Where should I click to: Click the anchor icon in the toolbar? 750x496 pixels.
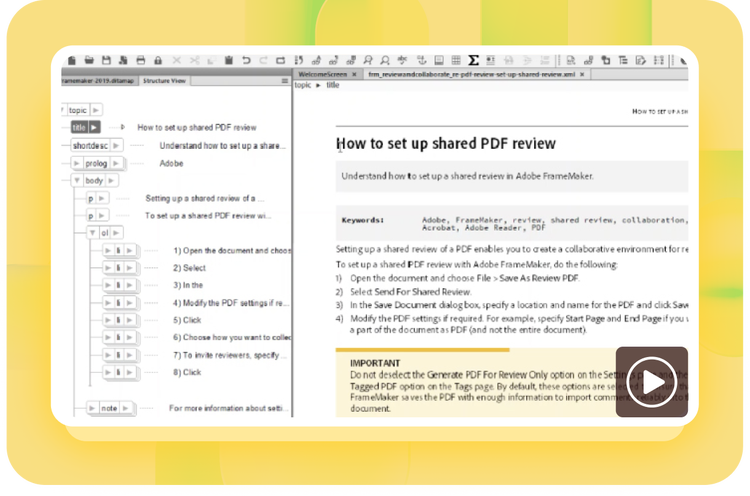pyautogui.click(x=421, y=60)
